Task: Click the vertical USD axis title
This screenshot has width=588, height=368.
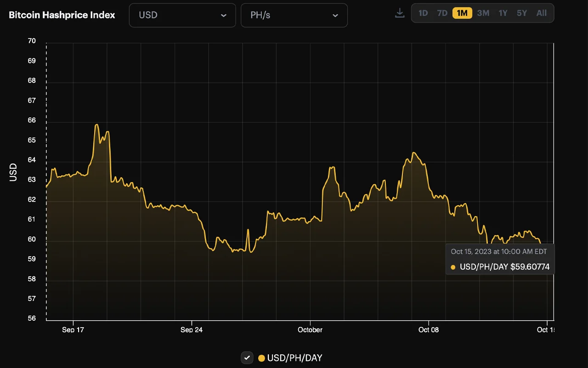Action: (13, 172)
